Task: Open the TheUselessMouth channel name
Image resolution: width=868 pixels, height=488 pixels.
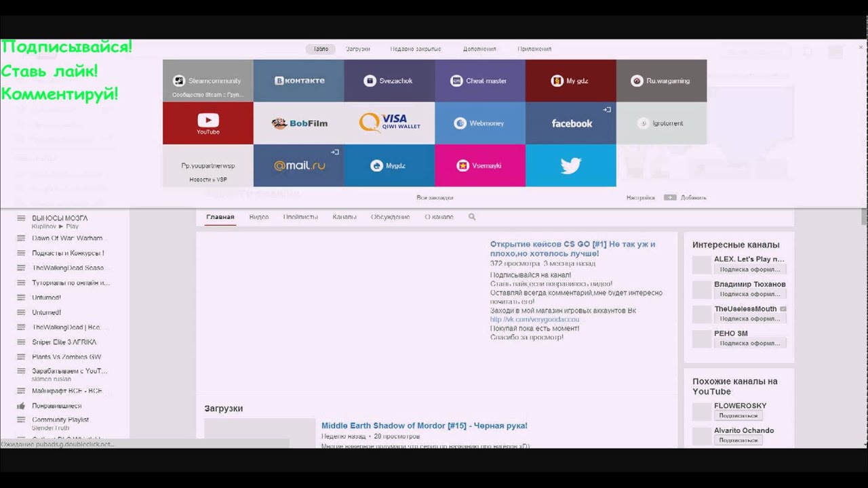Action: click(745, 308)
